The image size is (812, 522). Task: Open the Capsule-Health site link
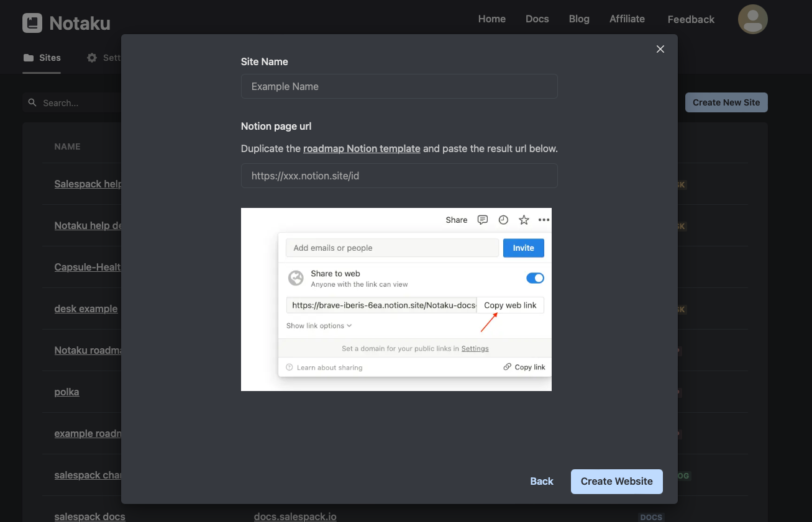coord(88,268)
